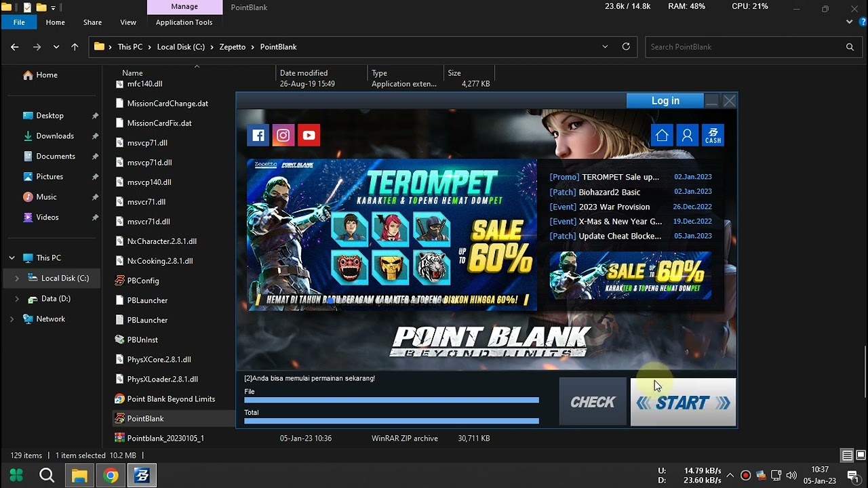Click the Log in button
Viewport: 868px width, 488px height.
665,100
